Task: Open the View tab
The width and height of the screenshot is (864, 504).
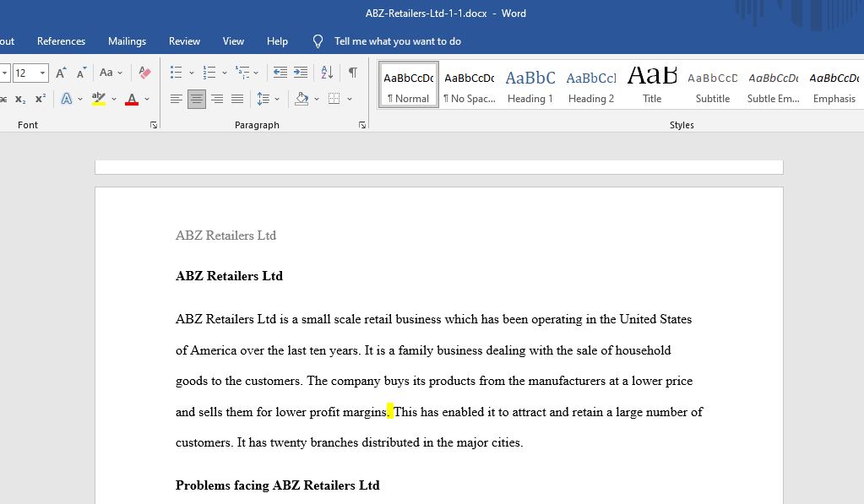Action: [x=233, y=41]
